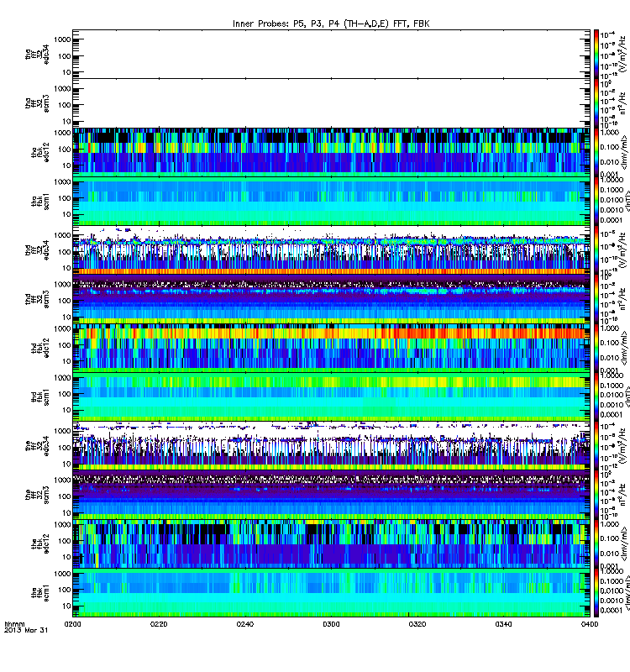Viewport: 630px width, 672px height.
Task: Select the thd fbk edc12 spectrogram panel
Action: point(331,348)
